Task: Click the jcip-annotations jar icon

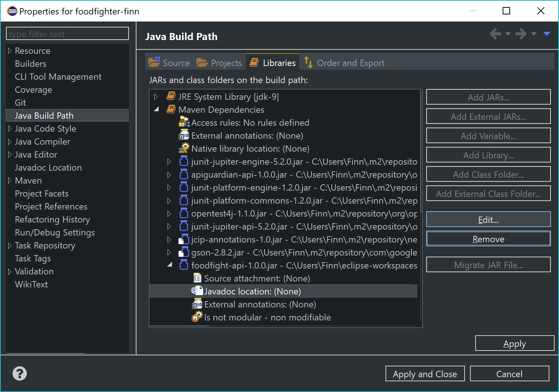Action: click(x=184, y=239)
